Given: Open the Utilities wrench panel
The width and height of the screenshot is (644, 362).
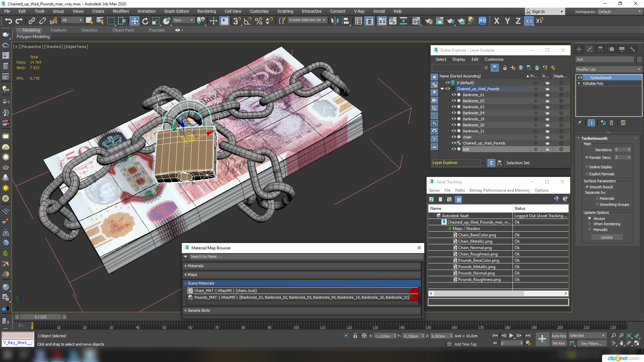Looking at the screenshot, I should tap(632, 49).
